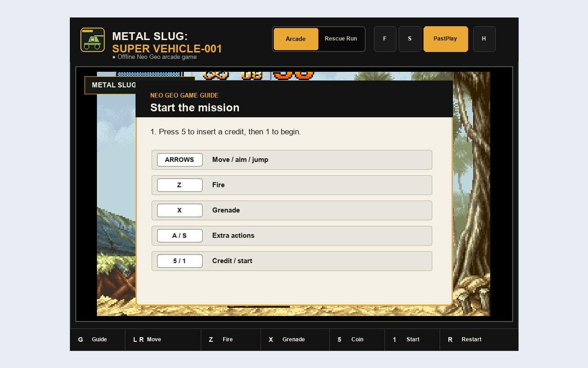Click the ARROWS key cap in guide
This screenshot has height=368, width=588.
coord(180,160)
